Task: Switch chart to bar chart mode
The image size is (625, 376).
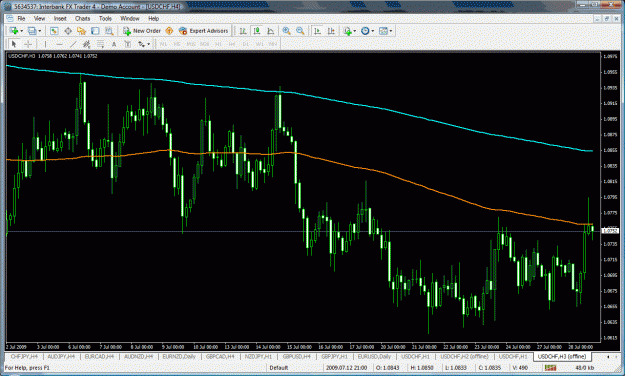Action: point(243,31)
